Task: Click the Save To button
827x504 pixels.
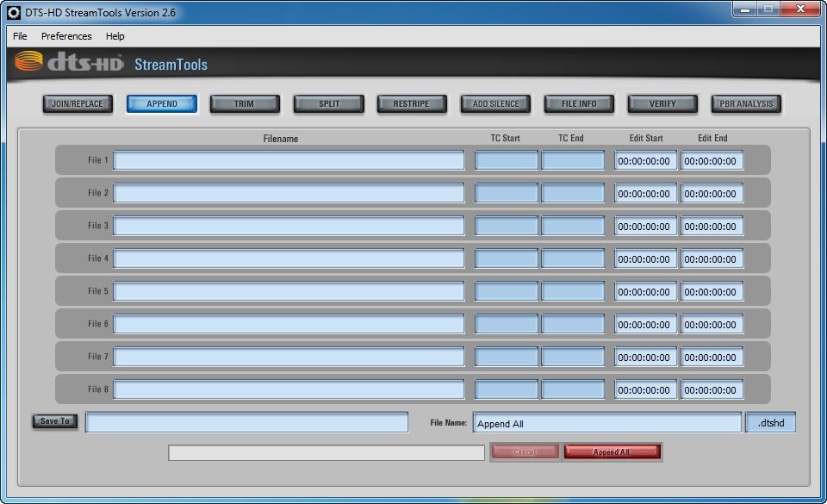Action: coord(55,420)
